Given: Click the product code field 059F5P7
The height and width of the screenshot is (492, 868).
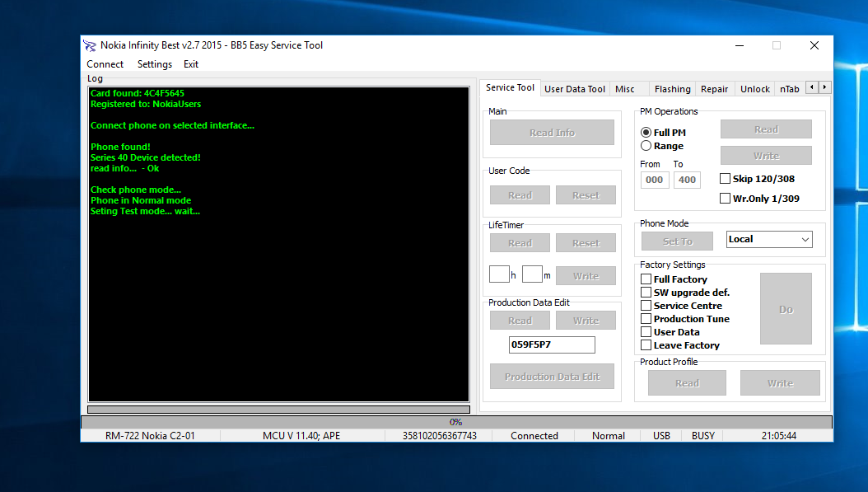Looking at the screenshot, I should (x=552, y=344).
